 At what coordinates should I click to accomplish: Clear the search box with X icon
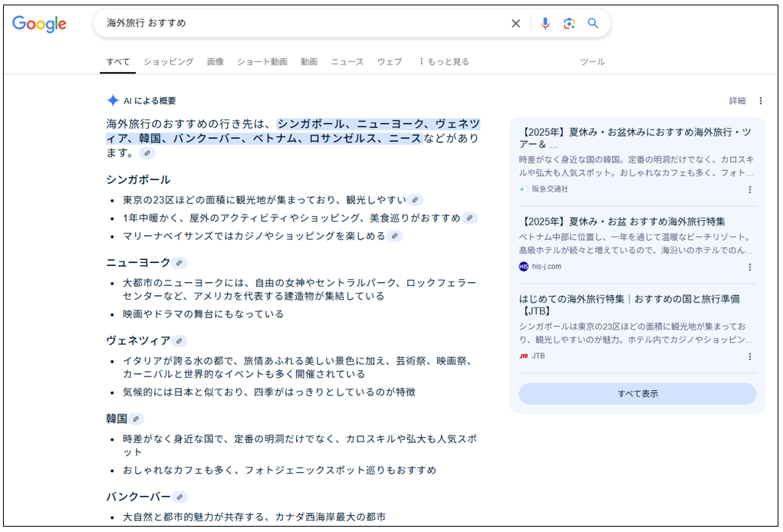tap(516, 24)
